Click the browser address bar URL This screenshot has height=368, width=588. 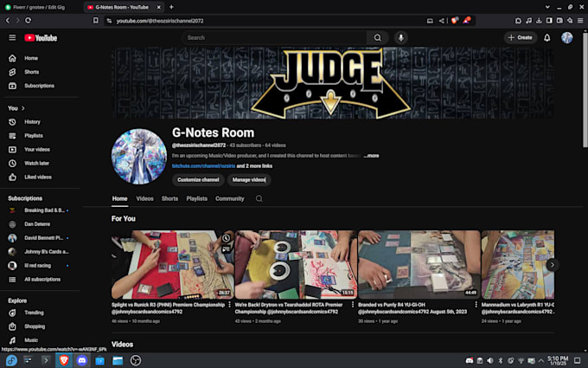pos(160,21)
